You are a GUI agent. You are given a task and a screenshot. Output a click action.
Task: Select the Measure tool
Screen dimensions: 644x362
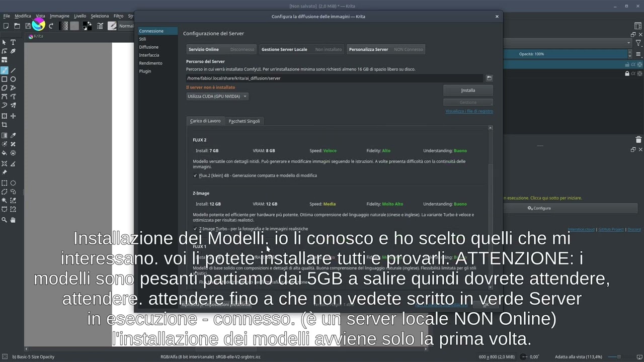(x=13, y=164)
